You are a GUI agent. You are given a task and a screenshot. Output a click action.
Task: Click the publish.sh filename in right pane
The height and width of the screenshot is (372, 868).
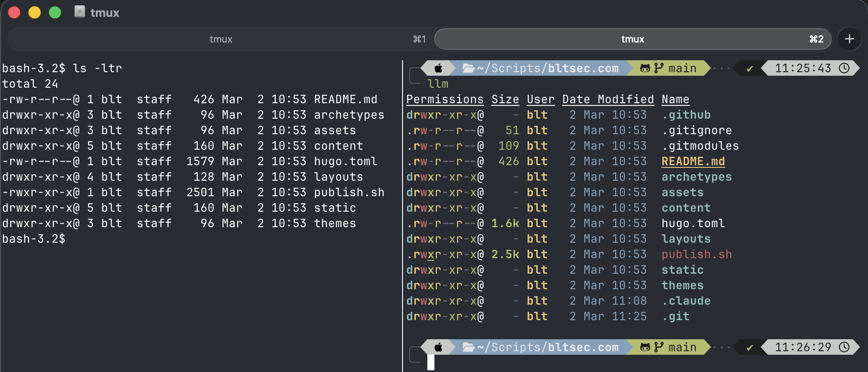(696, 255)
